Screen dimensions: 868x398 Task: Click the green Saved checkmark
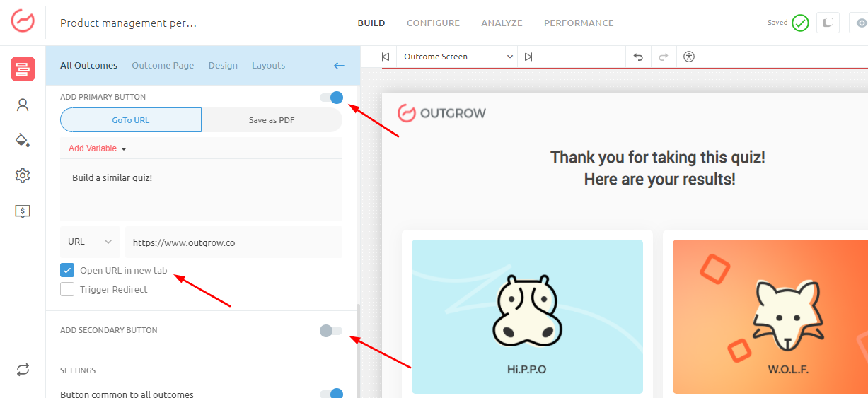click(800, 23)
